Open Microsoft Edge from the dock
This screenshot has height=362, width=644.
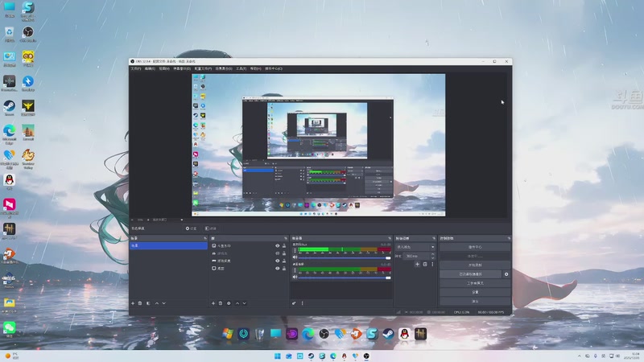tap(308, 334)
